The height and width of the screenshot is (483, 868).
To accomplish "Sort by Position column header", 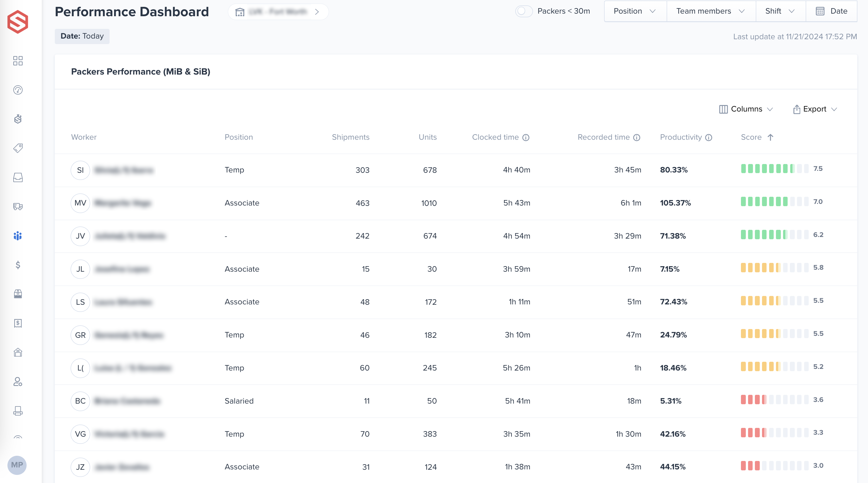I will tap(239, 137).
